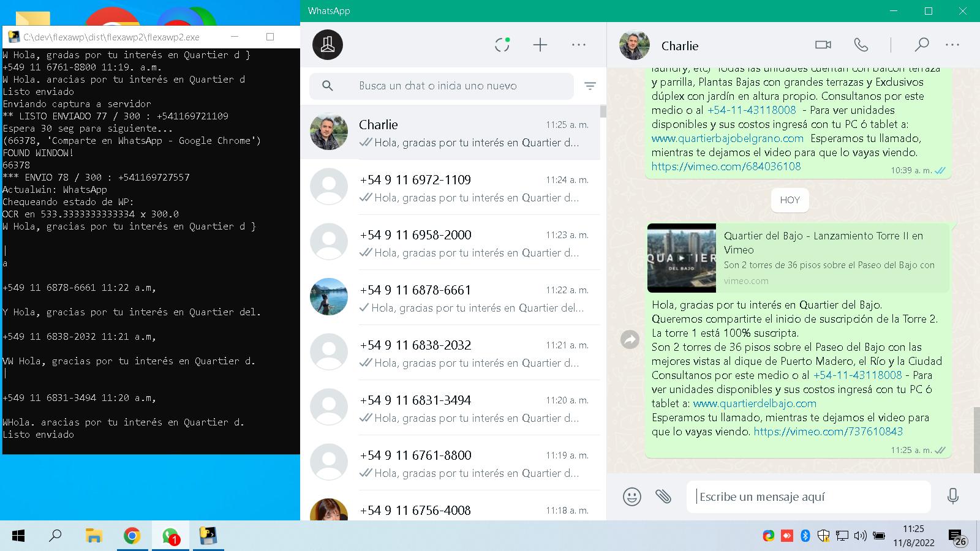Open the Bluetooth tray icon
Viewport: 980px width, 551px height.
[805, 536]
